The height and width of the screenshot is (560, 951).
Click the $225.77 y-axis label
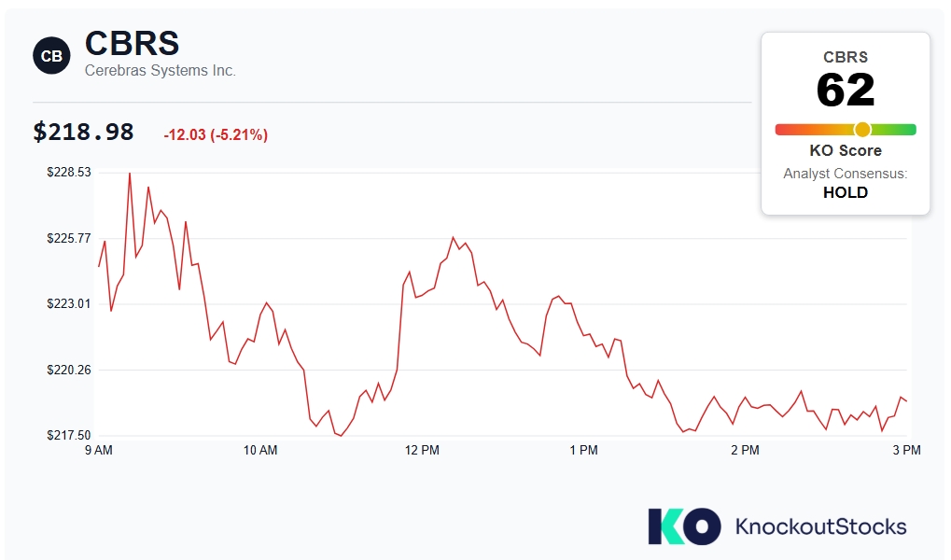69,238
